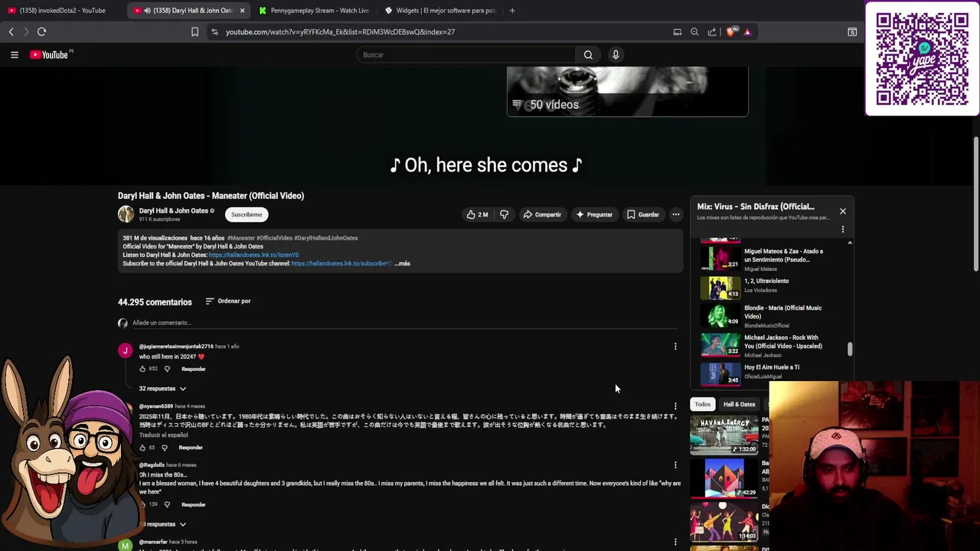Open options menu for @Ragdollz comment
Viewport: 980px width, 551px height.
(x=675, y=465)
